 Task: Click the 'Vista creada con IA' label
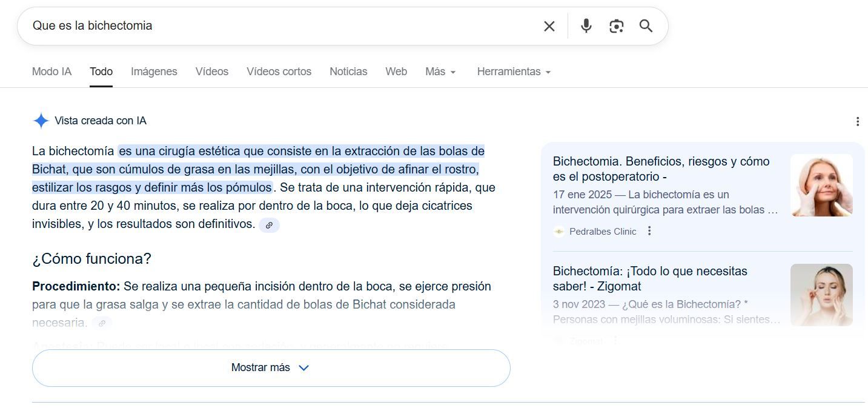pyautogui.click(x=101, y=121)
